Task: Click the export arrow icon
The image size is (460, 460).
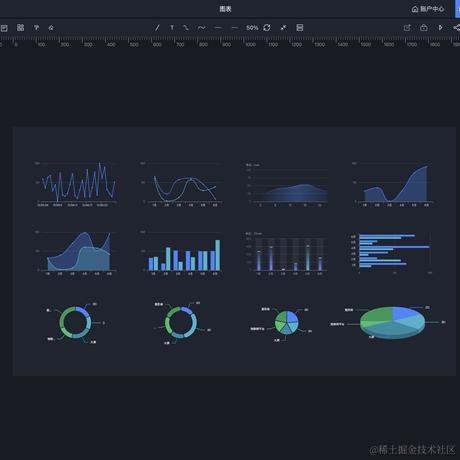Action: click(x=407, y=28)
